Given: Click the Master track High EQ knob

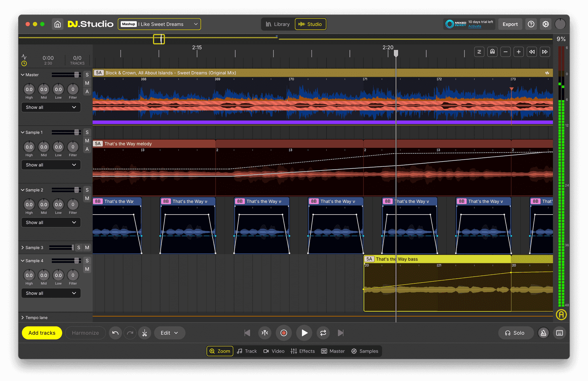Looking at the screenshot, I should coord(29,89).
